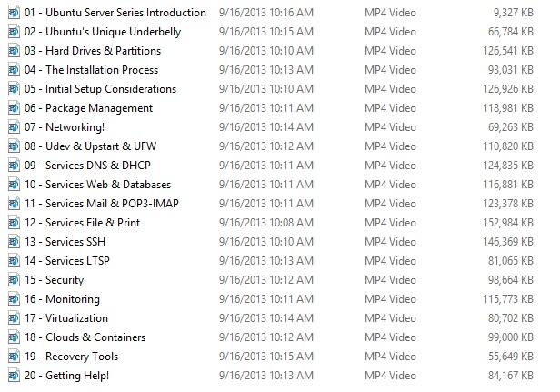Select 05 - Initial Setup Considerations
The width and height of the screenshot is (560, 392).
pyautogui.click(x=100, y=89)
